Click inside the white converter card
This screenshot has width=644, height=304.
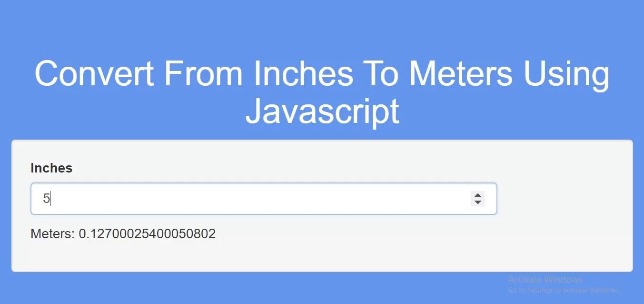(322, 257)
